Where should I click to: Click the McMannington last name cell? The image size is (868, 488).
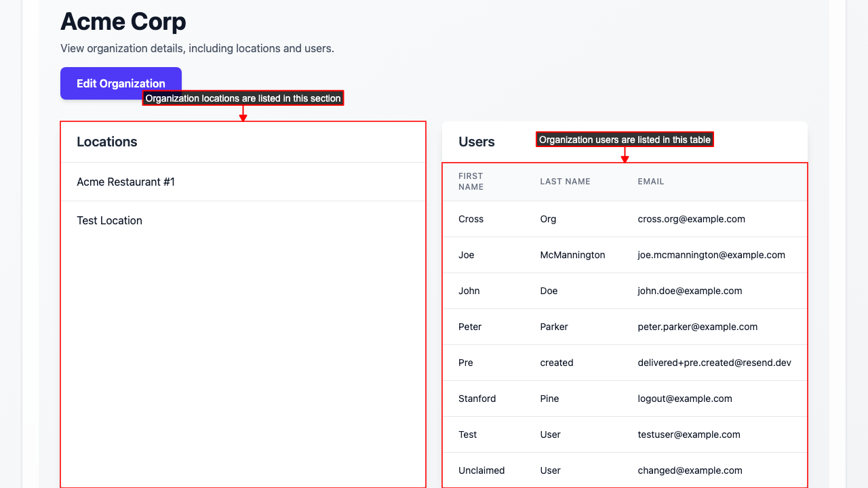click(572, 255)
